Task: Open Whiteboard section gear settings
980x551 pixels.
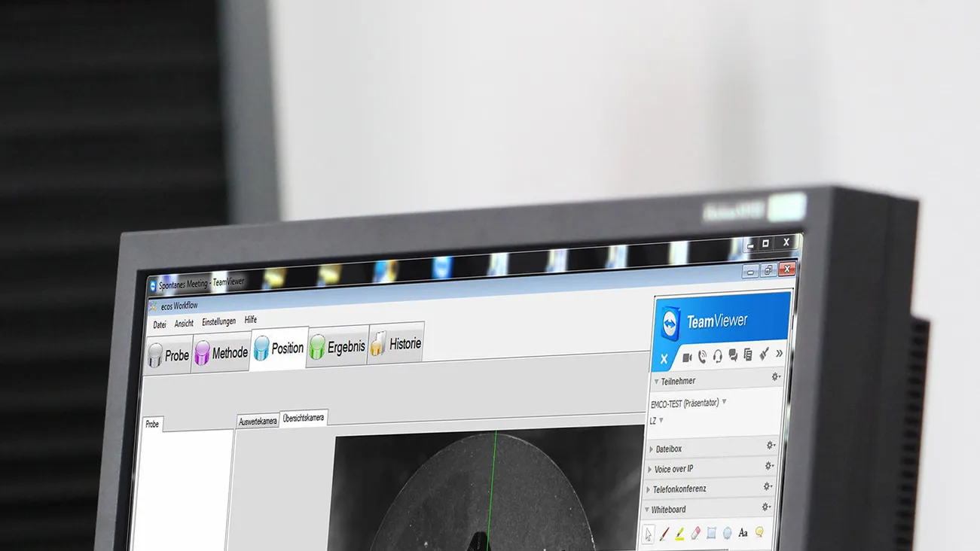Action: [767, 507]
